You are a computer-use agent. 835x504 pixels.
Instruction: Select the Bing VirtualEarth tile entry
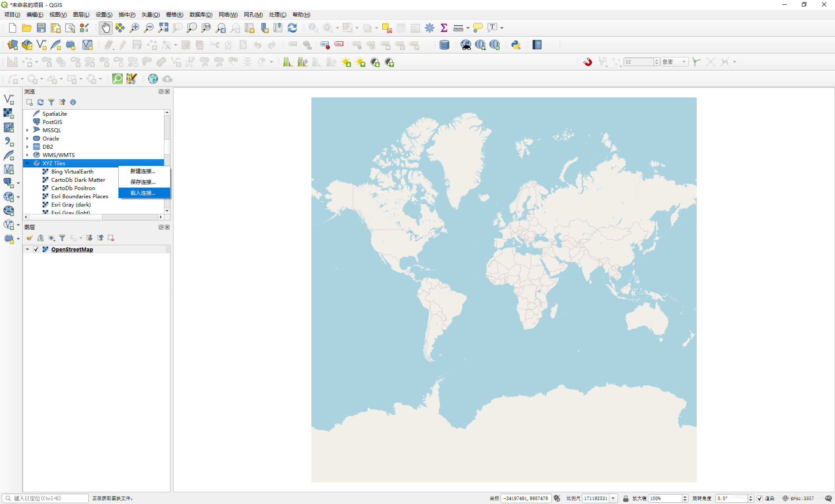click(x=72, y=171)
